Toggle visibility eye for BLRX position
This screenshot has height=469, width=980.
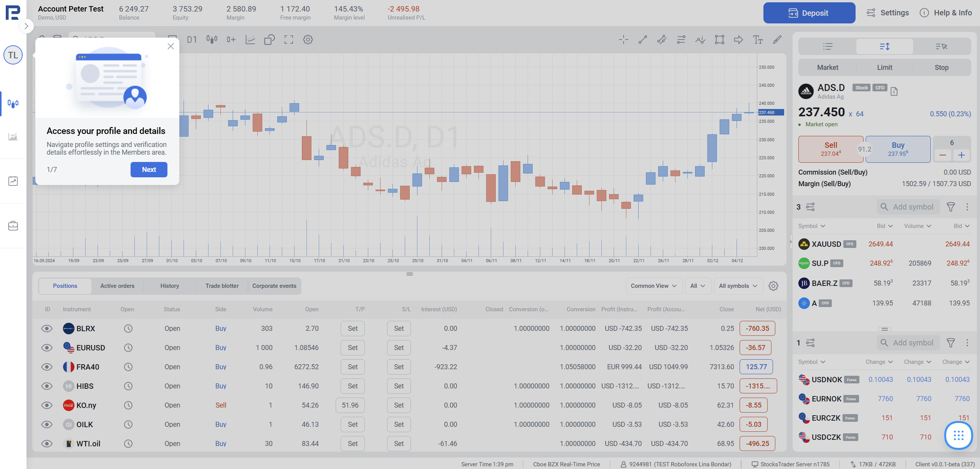point(47,329)
